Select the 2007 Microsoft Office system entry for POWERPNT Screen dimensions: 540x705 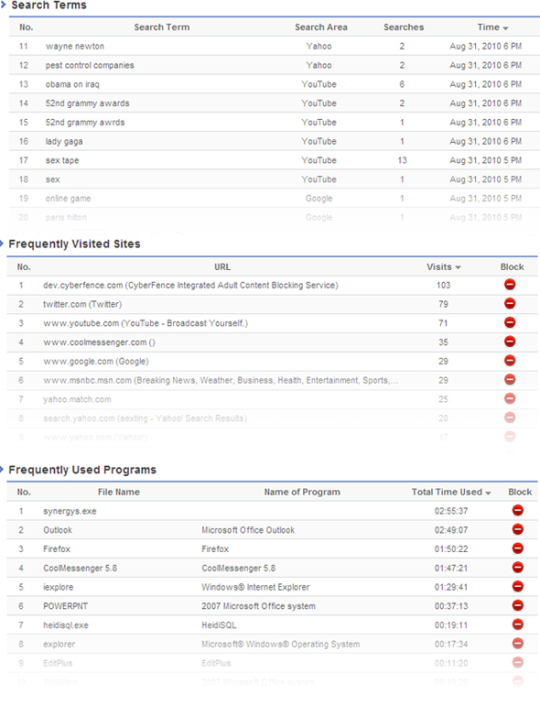point(259,606)
